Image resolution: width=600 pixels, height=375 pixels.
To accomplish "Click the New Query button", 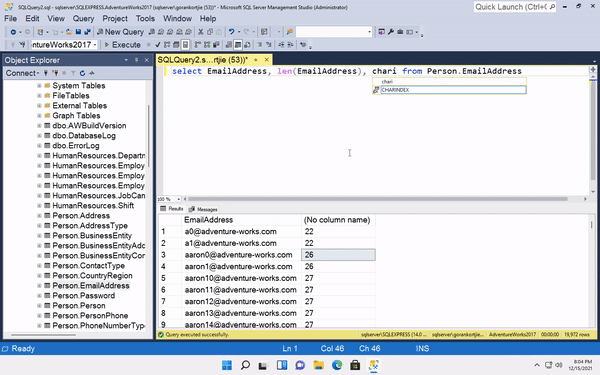I will pyautogui.click(x=120, y=32).
